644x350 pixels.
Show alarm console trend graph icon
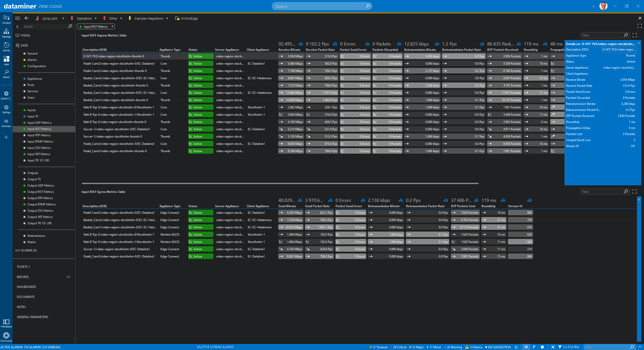coord(516,347)
